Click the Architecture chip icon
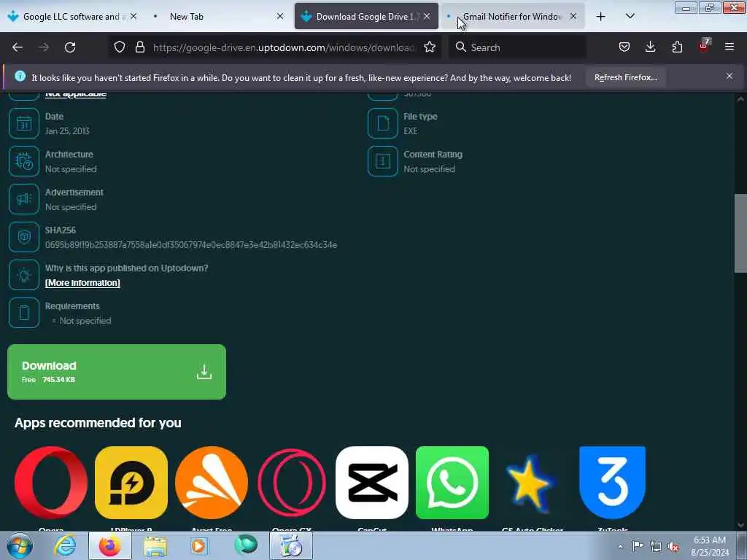The image size is (747, 560). click(x=24, y=161)
